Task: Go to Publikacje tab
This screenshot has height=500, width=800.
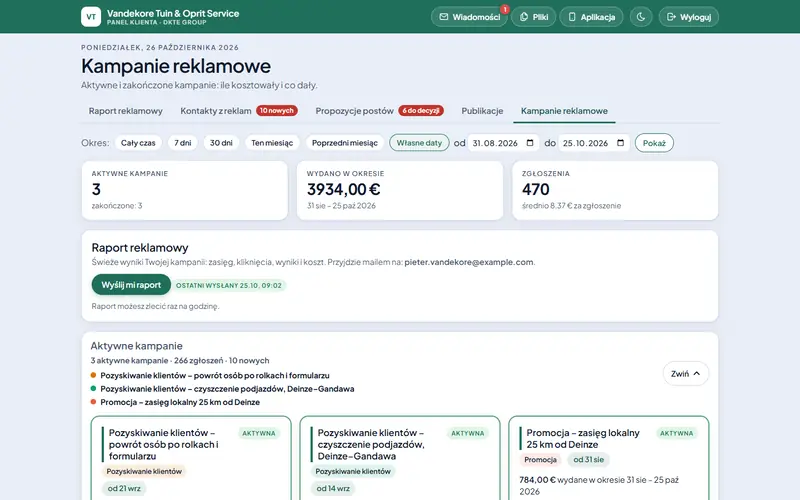Action: click(x=482, y=111)
